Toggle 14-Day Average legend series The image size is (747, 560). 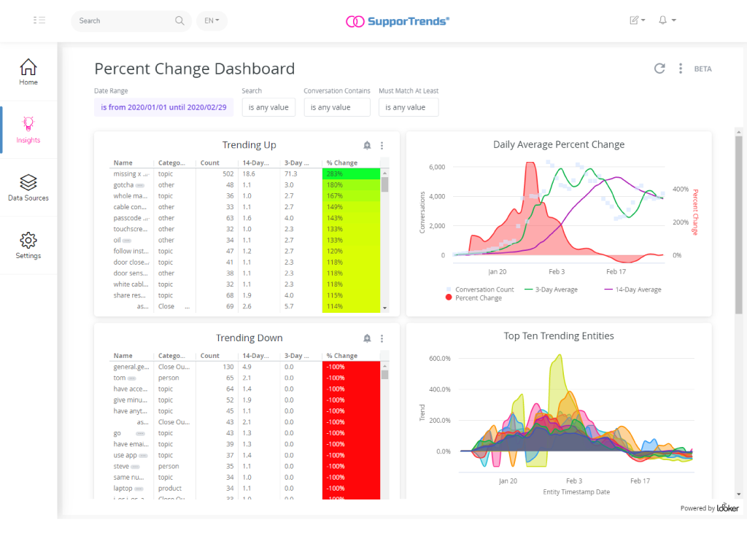point(633,289)
